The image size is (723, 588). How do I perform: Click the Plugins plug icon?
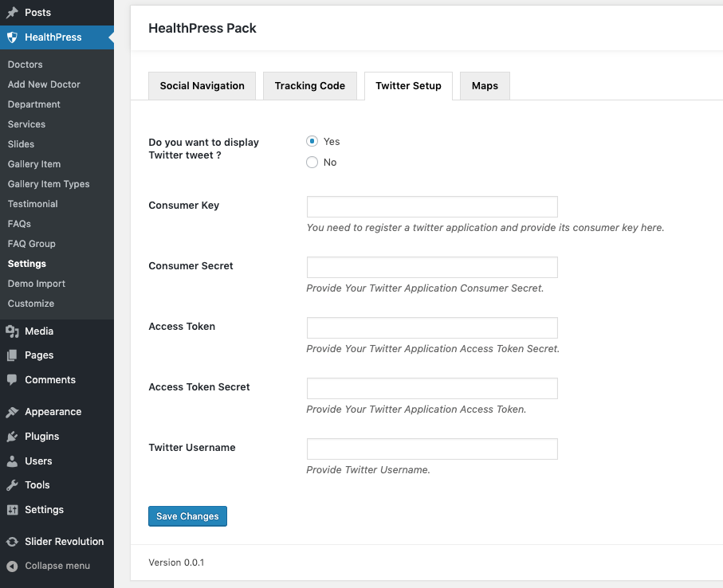(x=12, y=437)
